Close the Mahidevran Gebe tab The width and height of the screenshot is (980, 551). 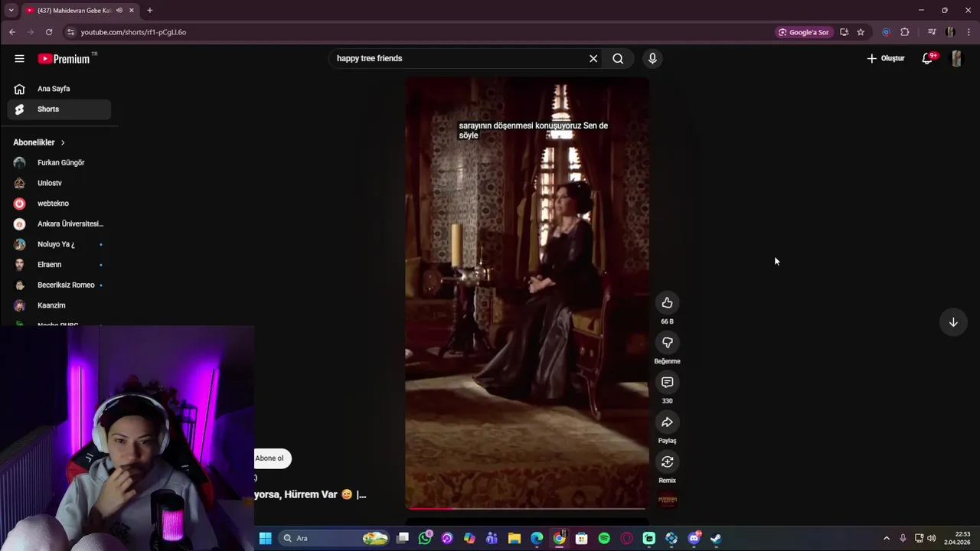[x=132, y=10]
